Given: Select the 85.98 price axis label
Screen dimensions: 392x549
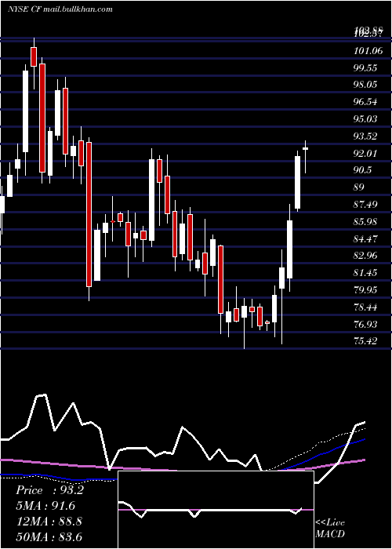Looking at the screenshot, I should click(x=365, y=222).
